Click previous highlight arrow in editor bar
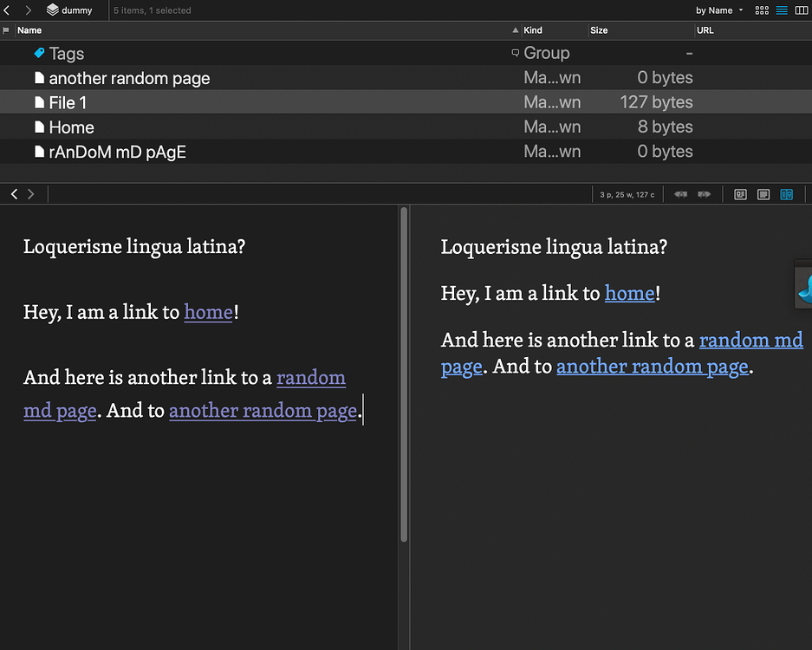This screenshot has width=812, height=650. point(682,195)
